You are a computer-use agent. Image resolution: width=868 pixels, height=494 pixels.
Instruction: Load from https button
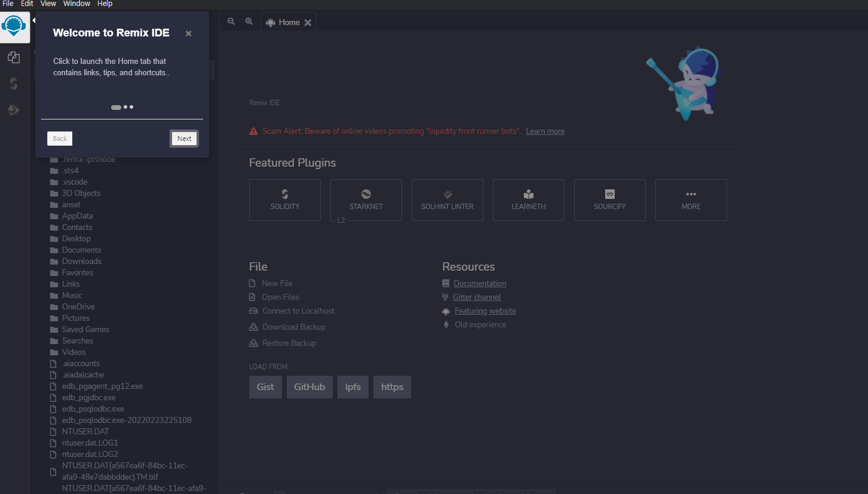[x=392, y=387]
